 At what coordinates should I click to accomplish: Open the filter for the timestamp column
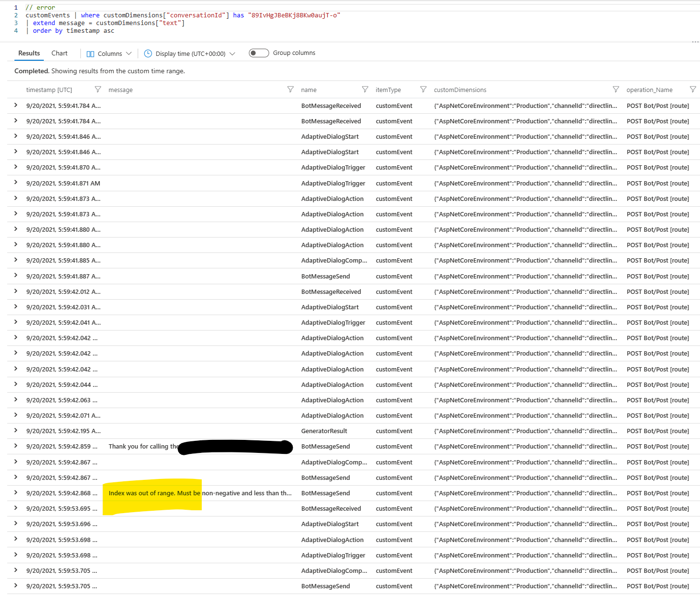click(98, 89)
